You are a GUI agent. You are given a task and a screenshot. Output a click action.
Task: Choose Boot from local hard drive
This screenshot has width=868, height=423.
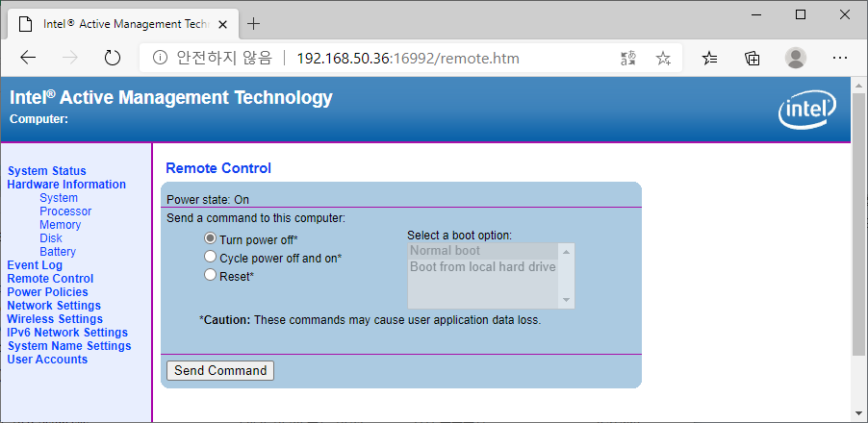point(483,266)
